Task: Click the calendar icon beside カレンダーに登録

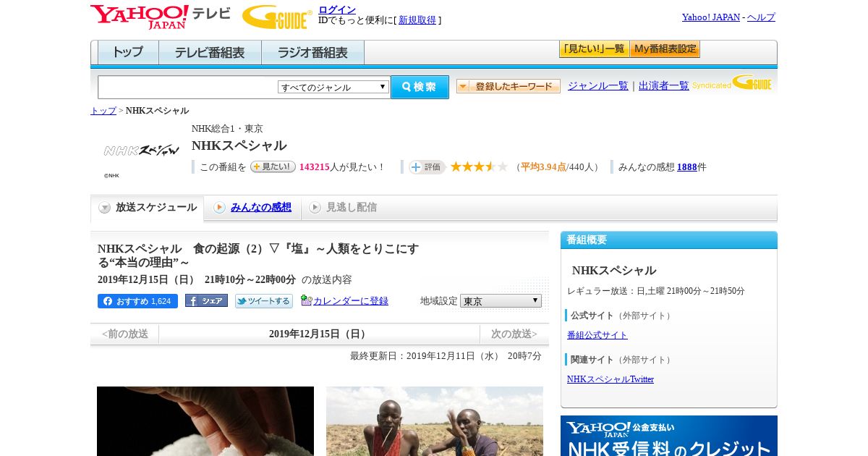Action: [x=307, y=300]
